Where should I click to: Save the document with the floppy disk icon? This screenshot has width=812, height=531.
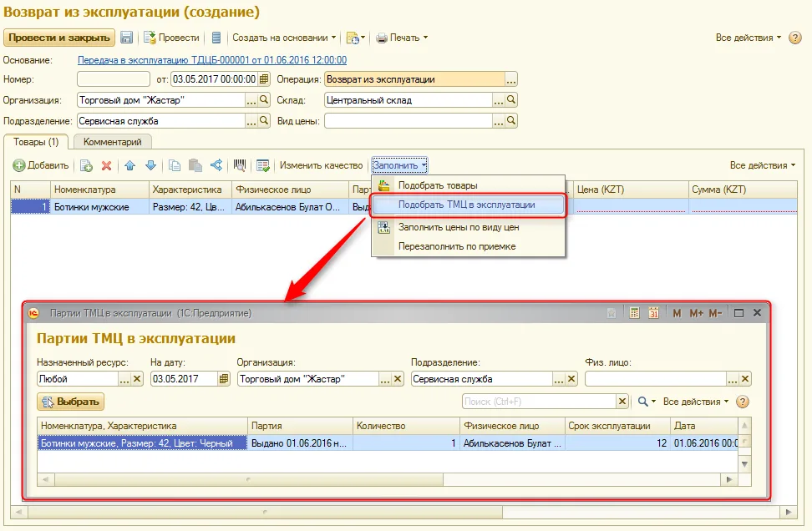[126, 38]
